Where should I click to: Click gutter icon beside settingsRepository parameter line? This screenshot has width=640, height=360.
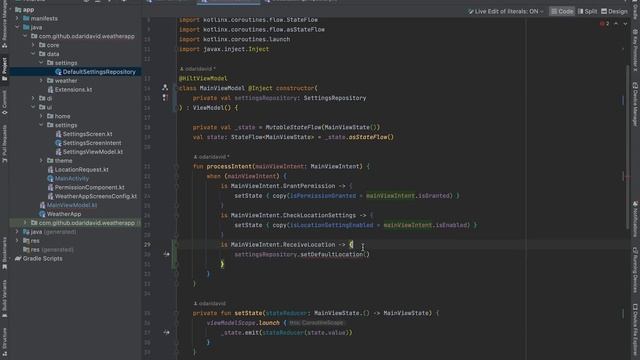(165, 98)
